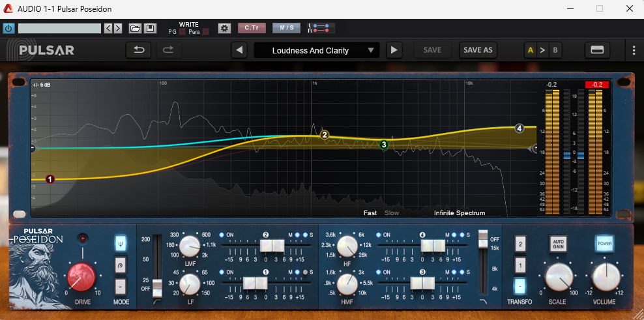The width and height of the screenshot is (644, 320).
Task: Toggle the rack view icon
Action: point(597,50)
